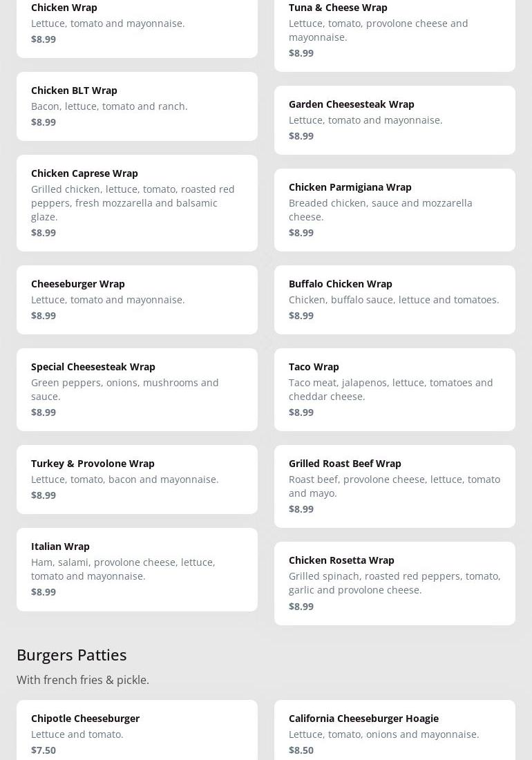Screen dimensions: 532x760
Task: Click the Cheeseburger Wrap card
Action: click(x=137, y=300)
